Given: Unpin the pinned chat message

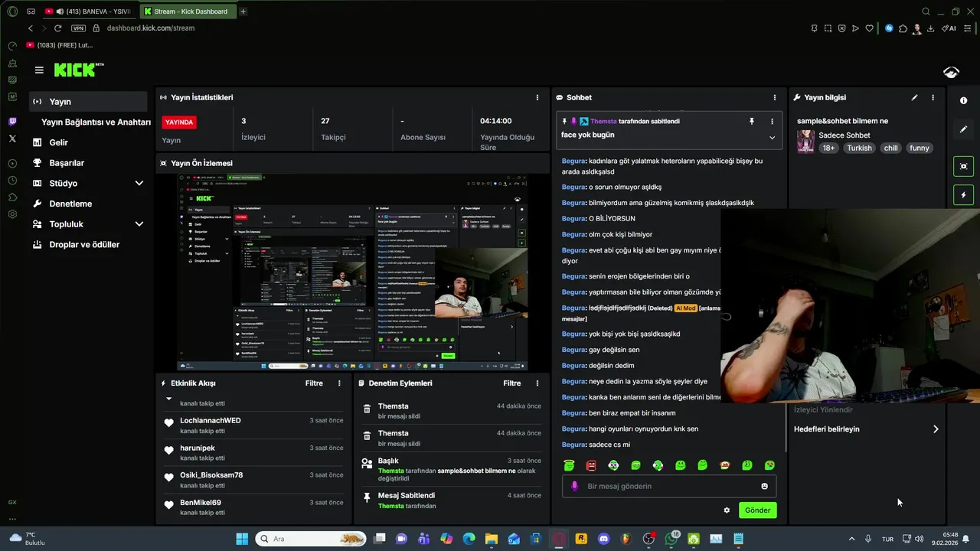Looking at the screenshot, I should pyautogui.click(x=752, y=121).
